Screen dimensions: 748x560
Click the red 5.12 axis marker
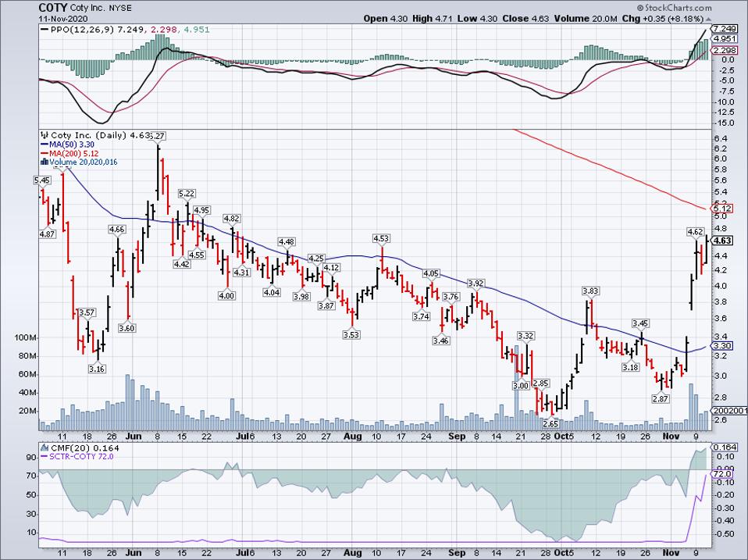pos(722,209)
